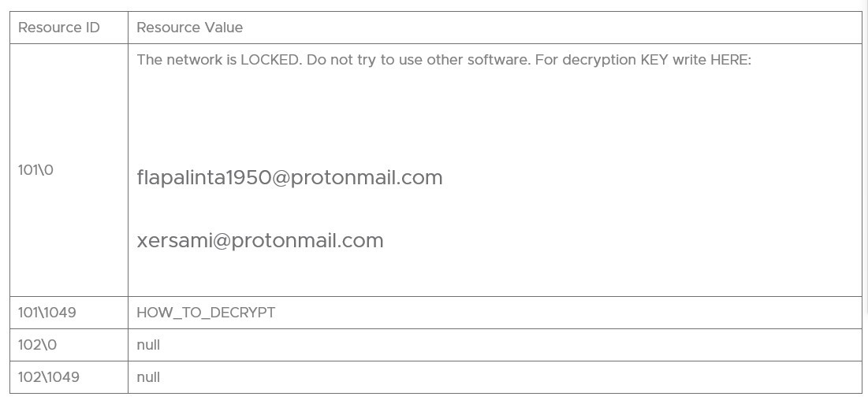Click the message's opening word The
The width and height of the screenshot is (868, 404).
pyautogui.click(x=149, y=60)
